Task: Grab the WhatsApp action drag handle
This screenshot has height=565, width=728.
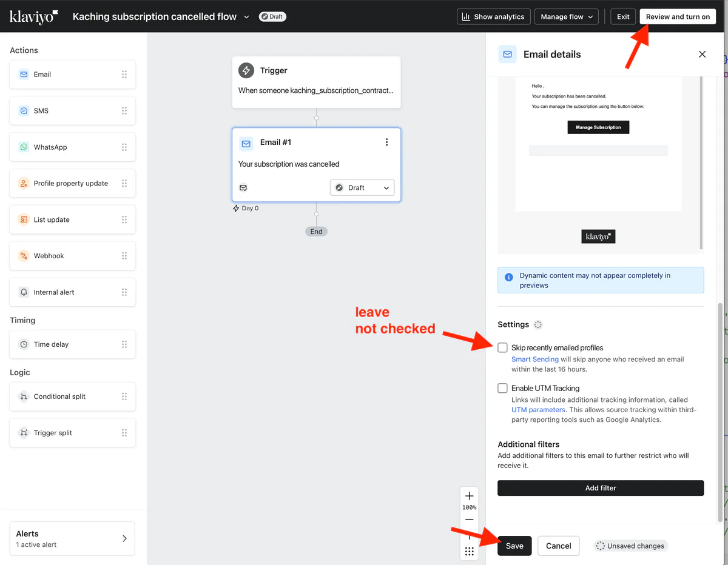Action: tap(124, 147)
